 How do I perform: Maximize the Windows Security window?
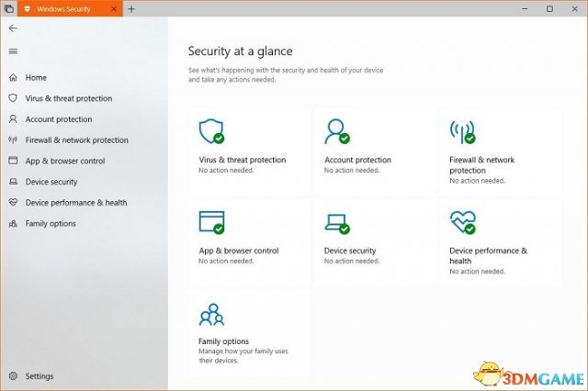(x=549, y=8)
